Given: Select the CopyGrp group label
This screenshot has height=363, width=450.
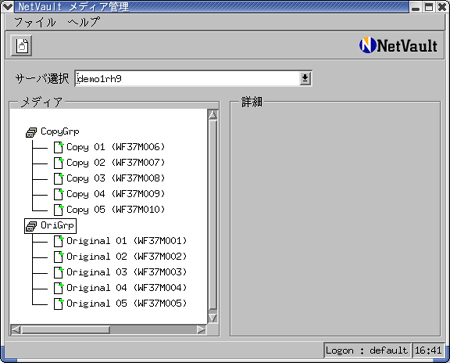Looking at the screenshot, I should click(60, 132).
